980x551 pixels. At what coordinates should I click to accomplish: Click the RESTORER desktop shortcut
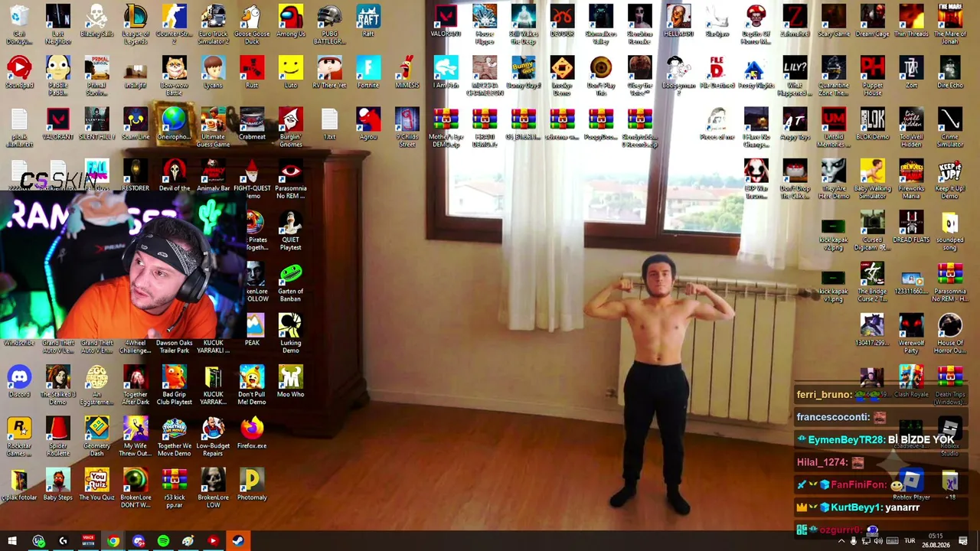(136, 175)
